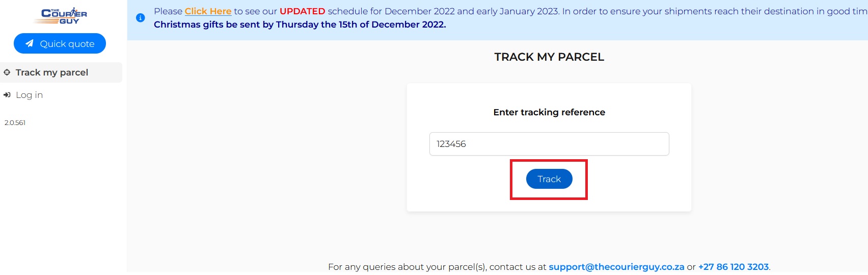Click the crosshair icon beside Track my parcel

pos(7,72)
